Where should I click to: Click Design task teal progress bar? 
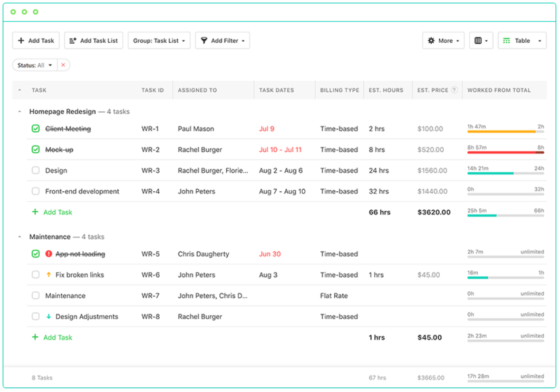[x=505, y=173]
